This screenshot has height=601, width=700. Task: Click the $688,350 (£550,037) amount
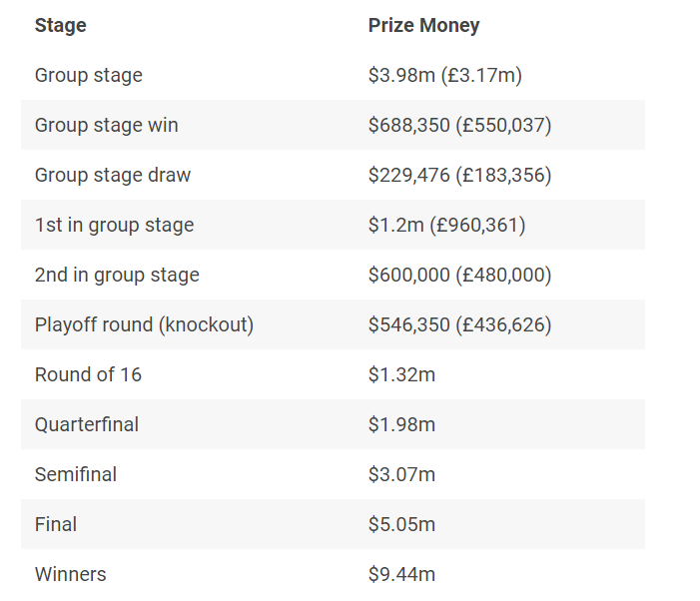(459, 125)
